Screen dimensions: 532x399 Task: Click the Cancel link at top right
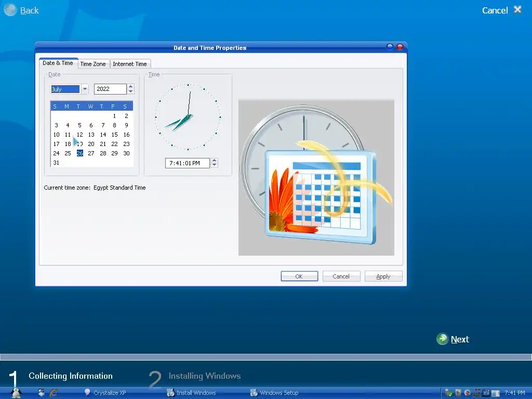pyautogui.click(x=495, y=10)
